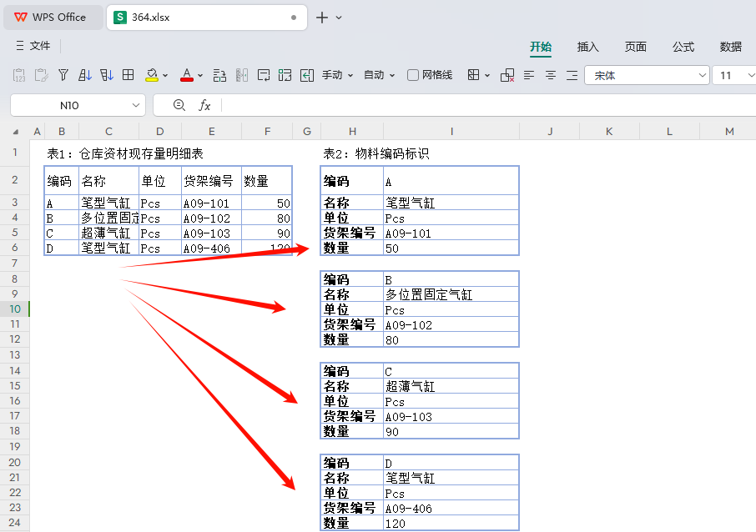Select column header M
This screenshot has height=532, width=756.
click(729, 132)
